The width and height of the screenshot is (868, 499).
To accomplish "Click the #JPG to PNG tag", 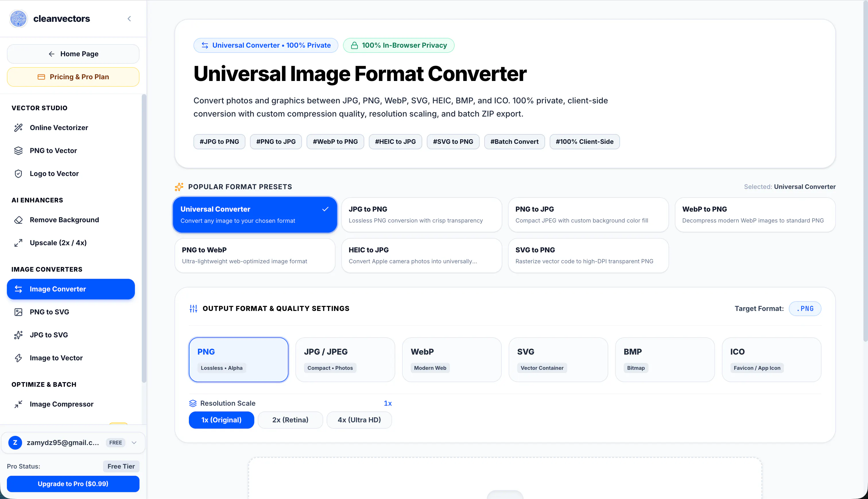I will coord(219,142).
